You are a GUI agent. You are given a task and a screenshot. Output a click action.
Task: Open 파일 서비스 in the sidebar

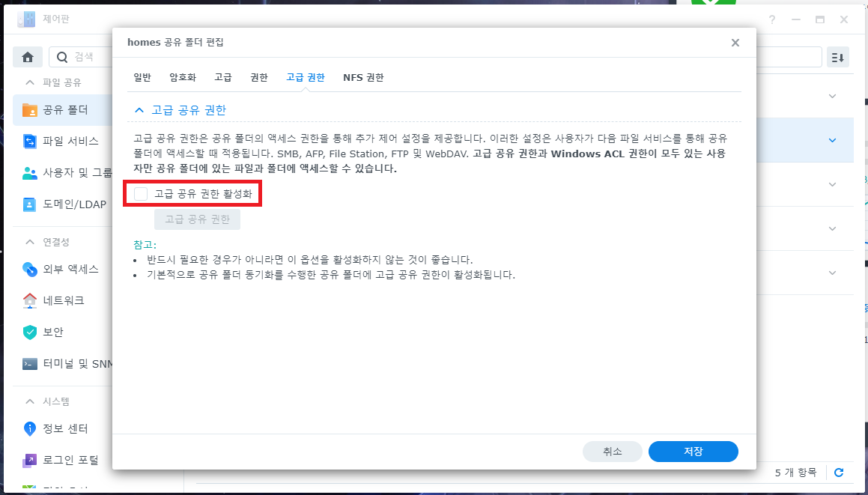coord(70,141)
